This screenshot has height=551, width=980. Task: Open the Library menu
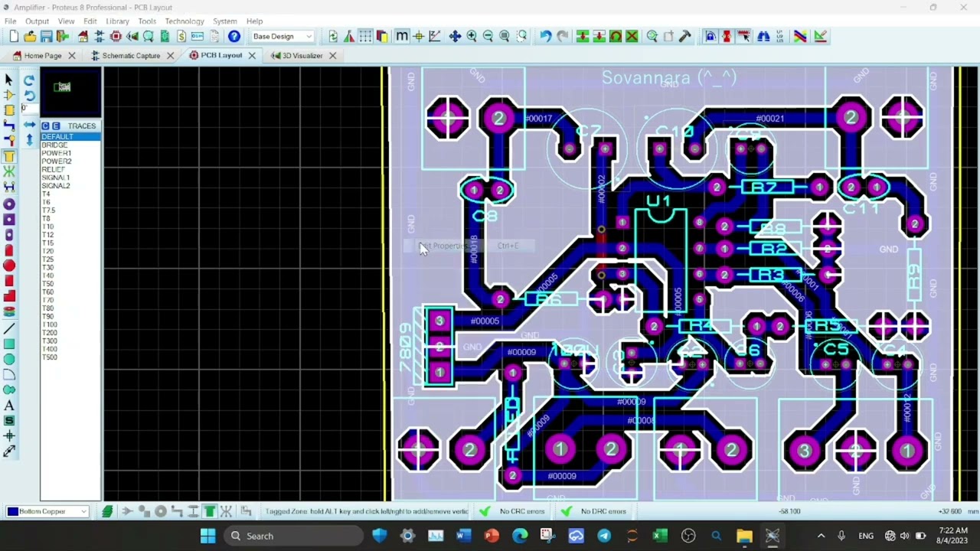pos(117,21)
